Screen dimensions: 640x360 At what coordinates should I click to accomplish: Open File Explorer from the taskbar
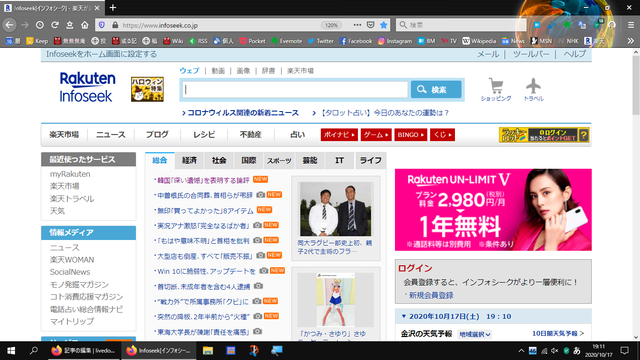(x=208, y=351)
